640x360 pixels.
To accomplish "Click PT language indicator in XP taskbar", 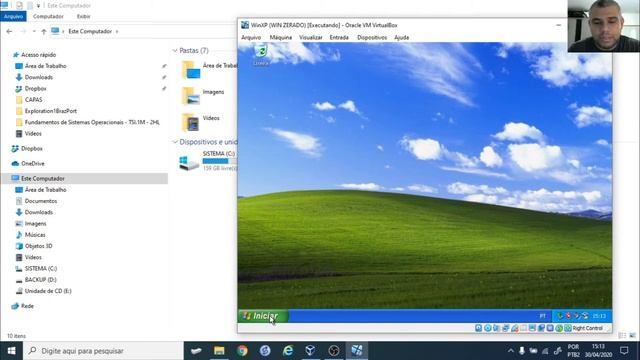I will coord(542,316).
